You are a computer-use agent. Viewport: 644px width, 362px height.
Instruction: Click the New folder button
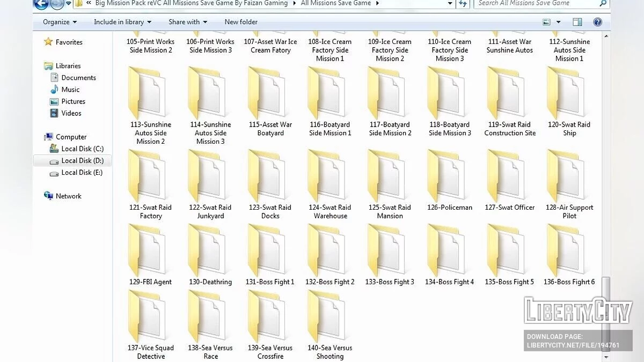click(241, 22)
